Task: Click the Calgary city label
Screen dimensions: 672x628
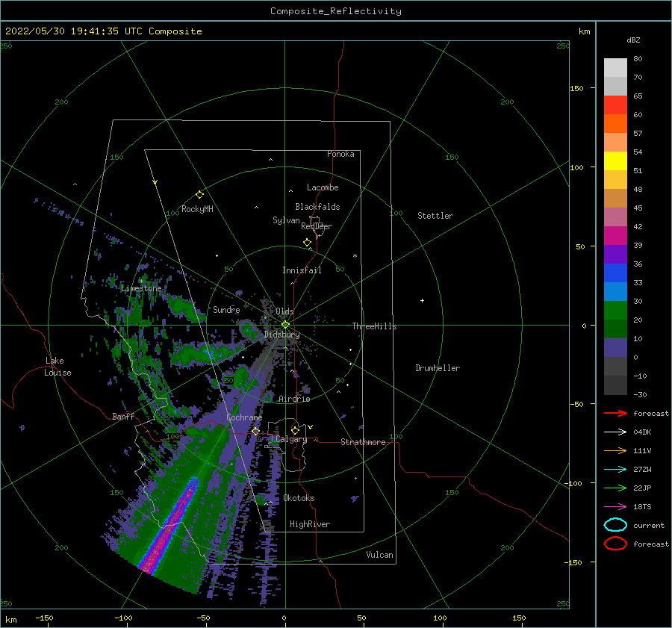Action: [x=291, y=439]
